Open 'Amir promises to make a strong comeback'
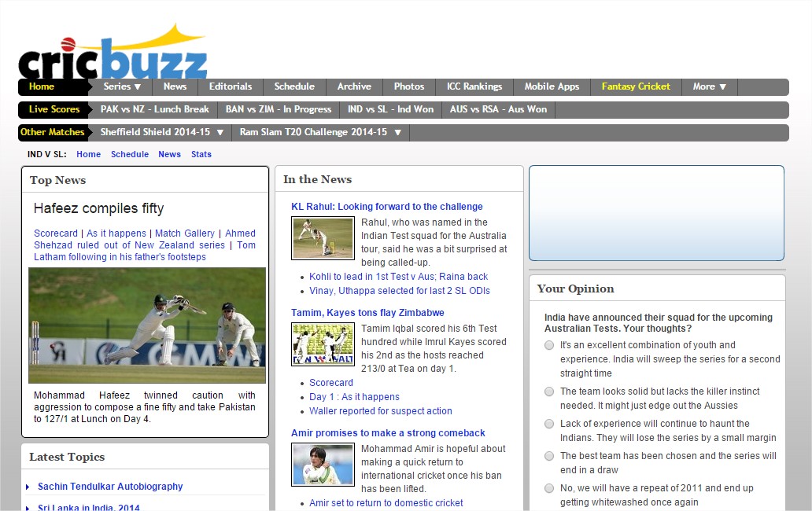 pos(388,433)
